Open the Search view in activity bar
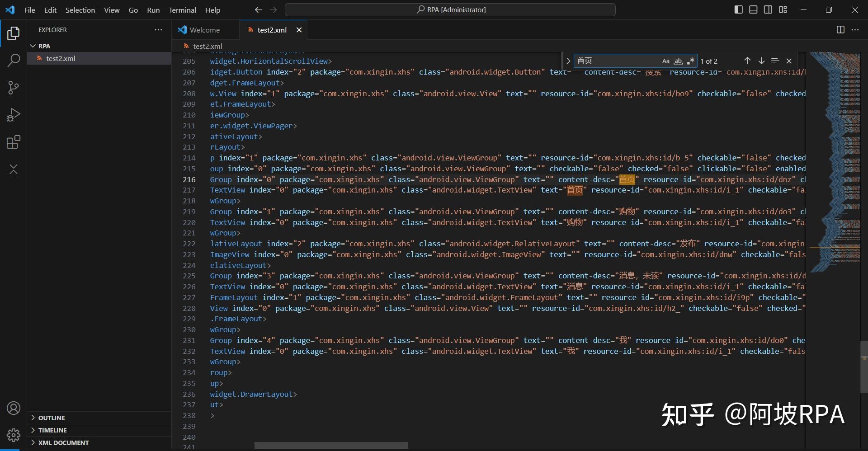 point(14,60)
